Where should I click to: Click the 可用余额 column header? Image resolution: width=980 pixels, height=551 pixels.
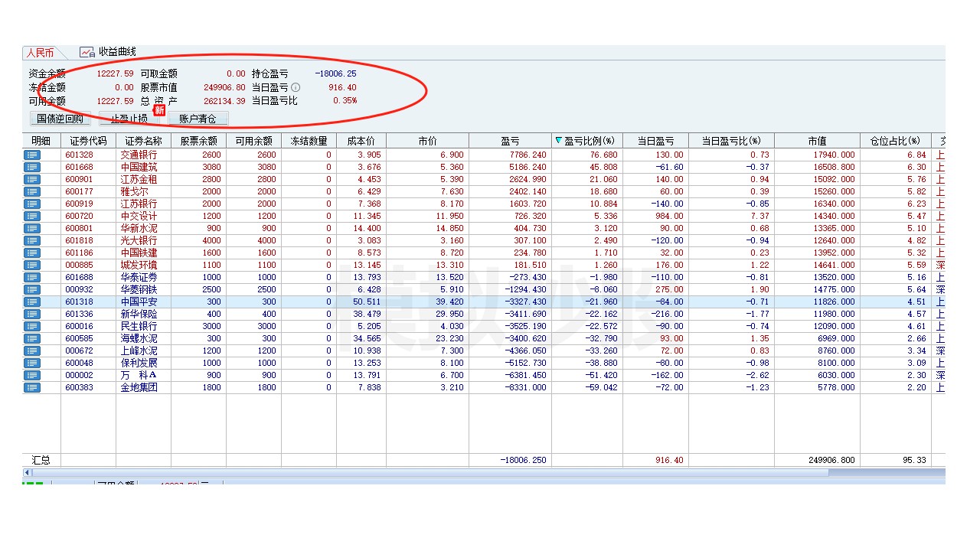tap(253, 141)
